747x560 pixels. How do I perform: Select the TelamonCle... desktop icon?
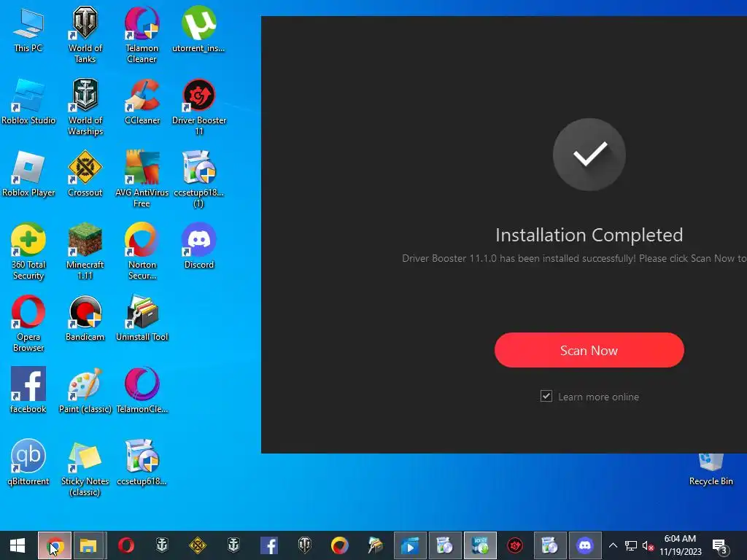pos(142,391)
